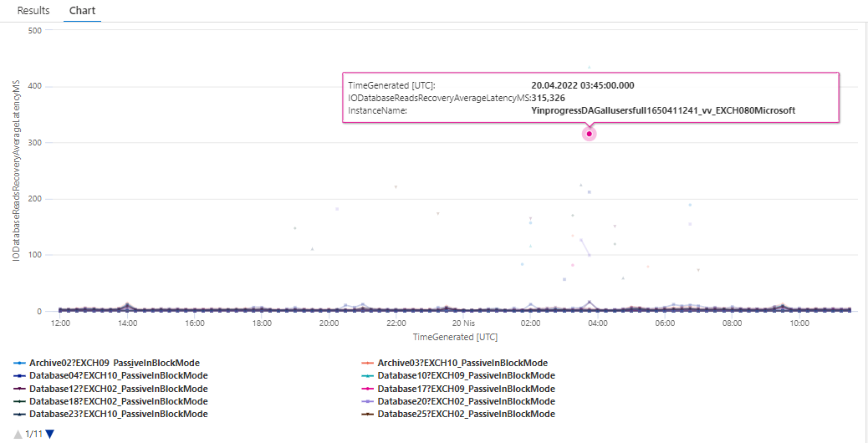Screen dimensions: 868x443
Task: Toggle Database04?EXCH10_PassiveInBlockMode legend series
Action: [110, 375]
